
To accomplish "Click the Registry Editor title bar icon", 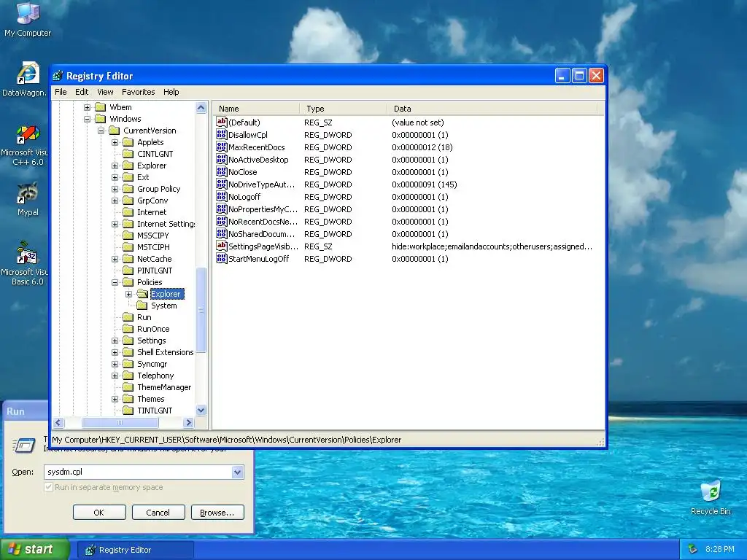I will tap(58, 76).
